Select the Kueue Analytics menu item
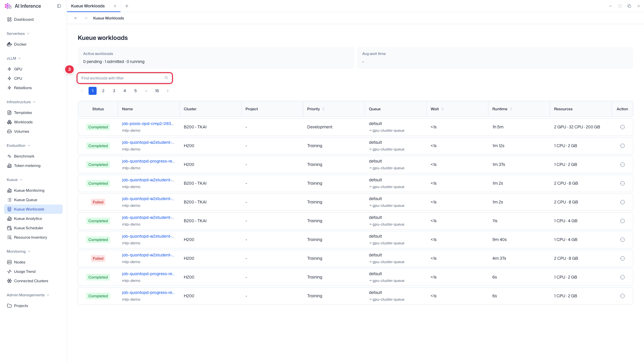The image size is (644, 362). 33,219
